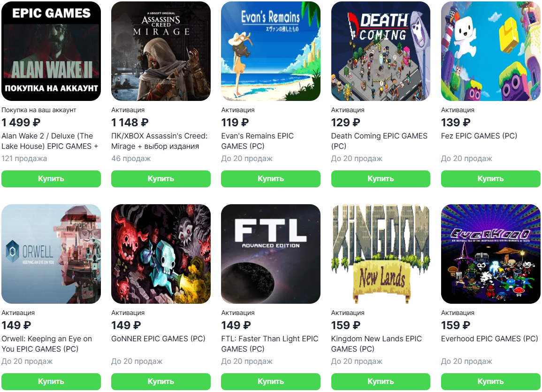The height and width of the screenshot is (392, 542).
Task: Click the Assassin's Creed Mirage thumbnail
Action: [161, 51]
